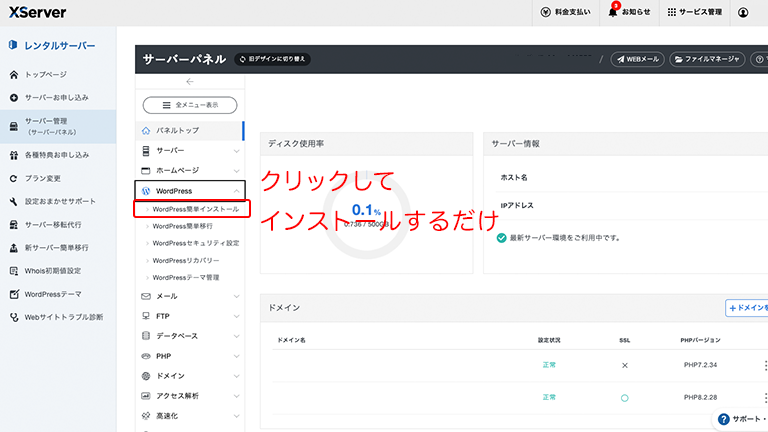The width and height of the screenshot is (768, 432).
Task: Open options for the PHP8.2.28 domain row
Action: pyautogui.click(x=765, y=397)
